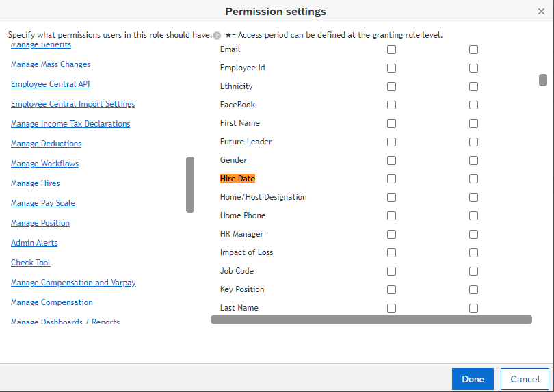Click the Cancel button
The height and width of the screenshot is (392, 554).
click(x=525, y=379)
